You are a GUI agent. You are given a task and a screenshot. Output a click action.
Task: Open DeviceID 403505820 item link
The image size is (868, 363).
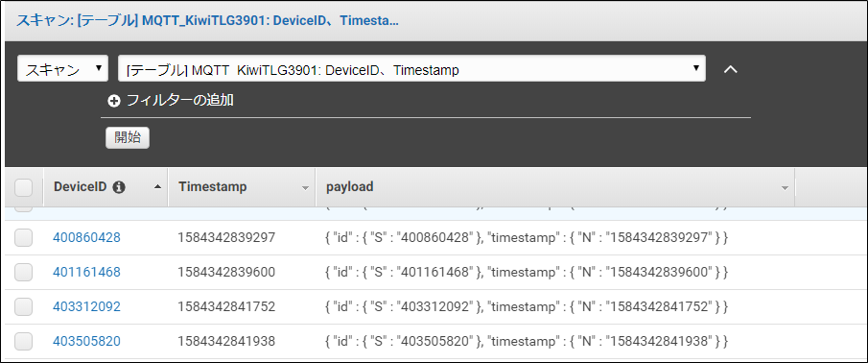click(x=86, y=341)
